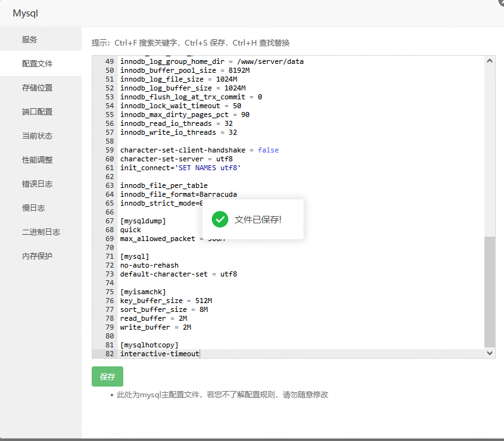Viewport: 504px width, 441px height.
Task: Click innodb_flush_log_at_trx_commit = 0 line
Action: click(191, 97)
